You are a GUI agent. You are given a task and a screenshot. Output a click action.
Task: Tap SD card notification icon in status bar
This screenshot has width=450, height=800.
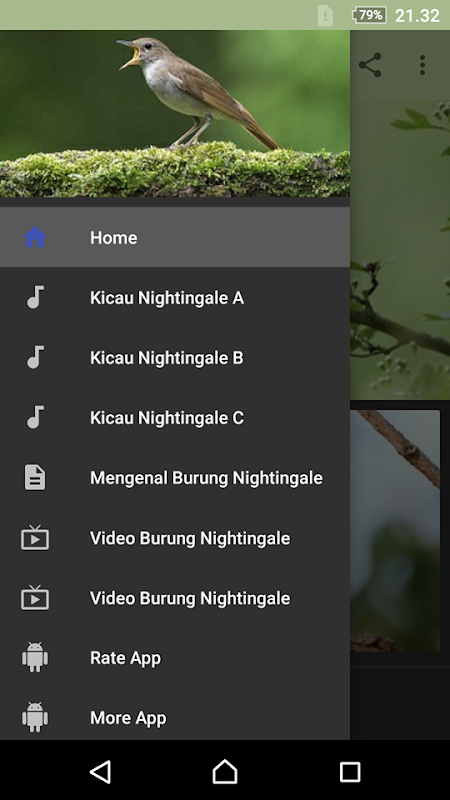325,15
